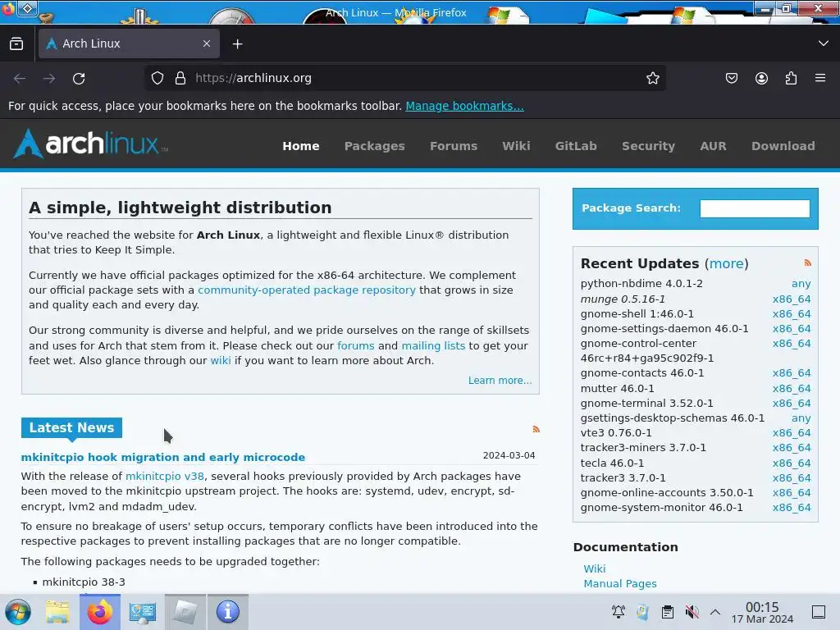Open the notifications bell tray icon

point(619,612)
